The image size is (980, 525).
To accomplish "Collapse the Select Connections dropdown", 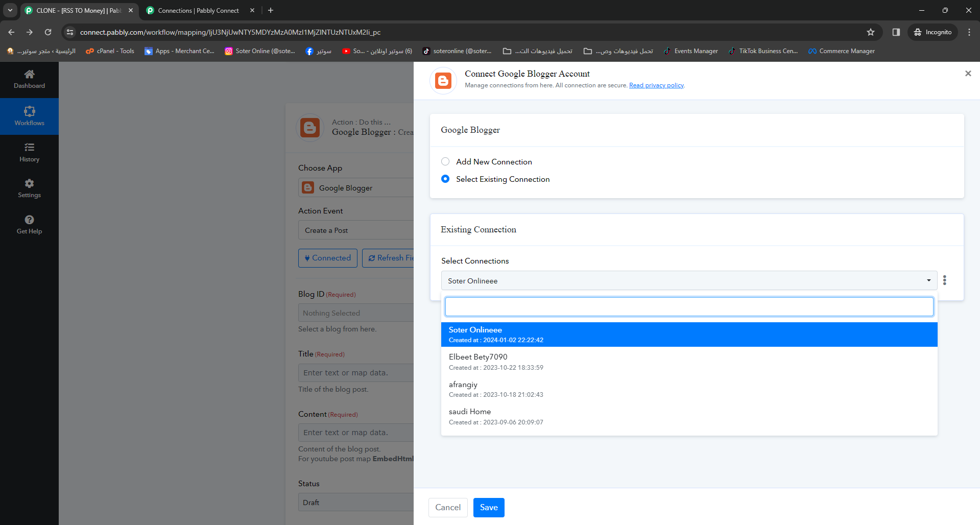I will [689, 280].
